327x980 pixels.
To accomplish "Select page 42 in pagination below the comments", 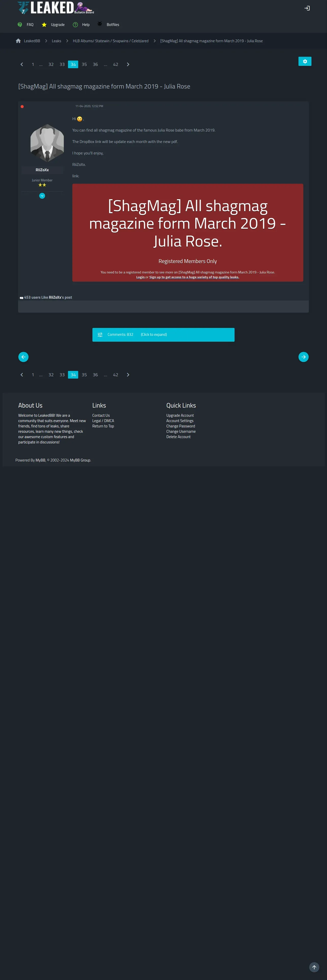I will tap(116, 375).
